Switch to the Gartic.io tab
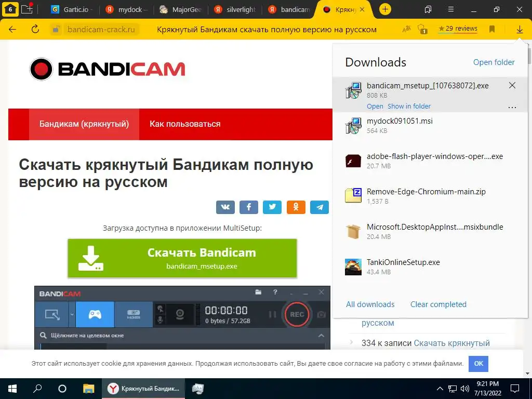 click(x=71, y=9)
